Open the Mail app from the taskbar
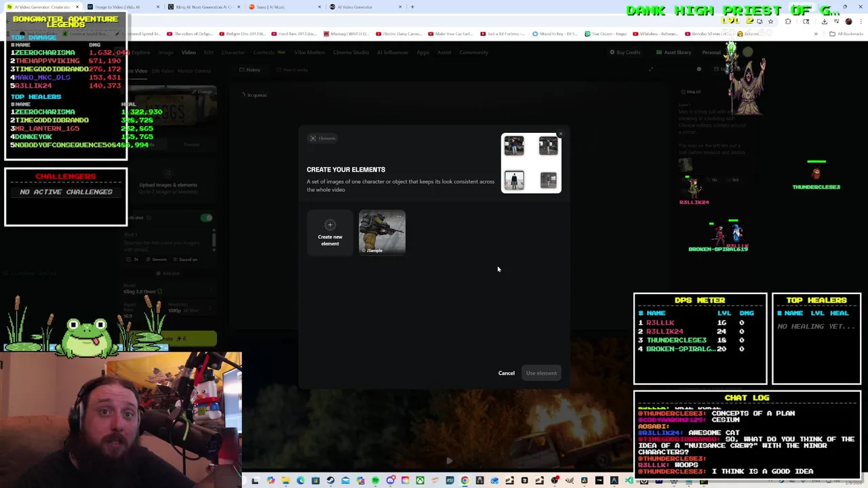 coord(345,481)
